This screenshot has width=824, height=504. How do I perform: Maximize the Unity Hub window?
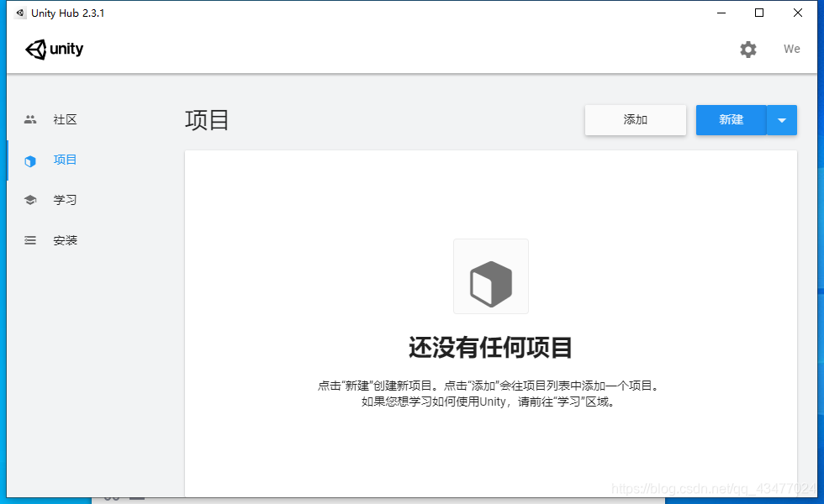(759, 13)
